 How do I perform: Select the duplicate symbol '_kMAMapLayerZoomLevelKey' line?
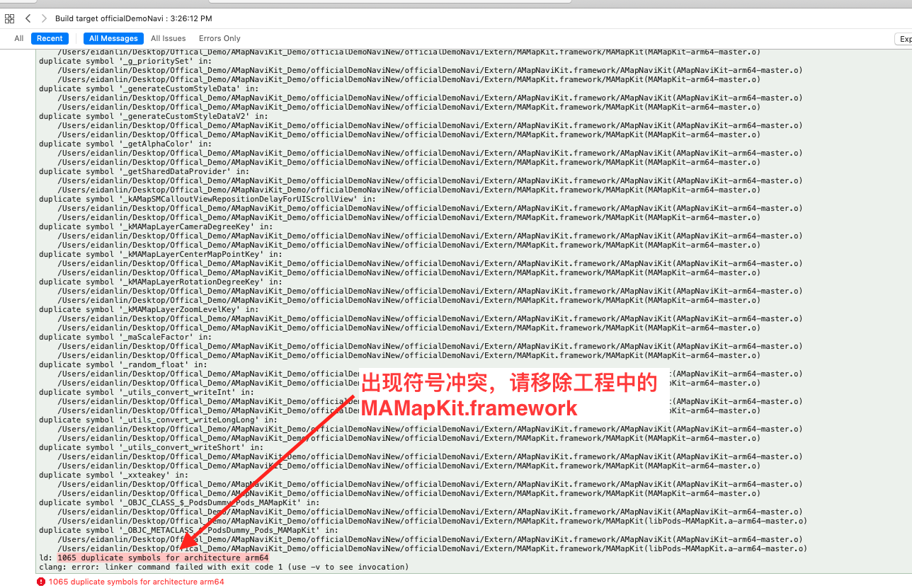point(149,309)
